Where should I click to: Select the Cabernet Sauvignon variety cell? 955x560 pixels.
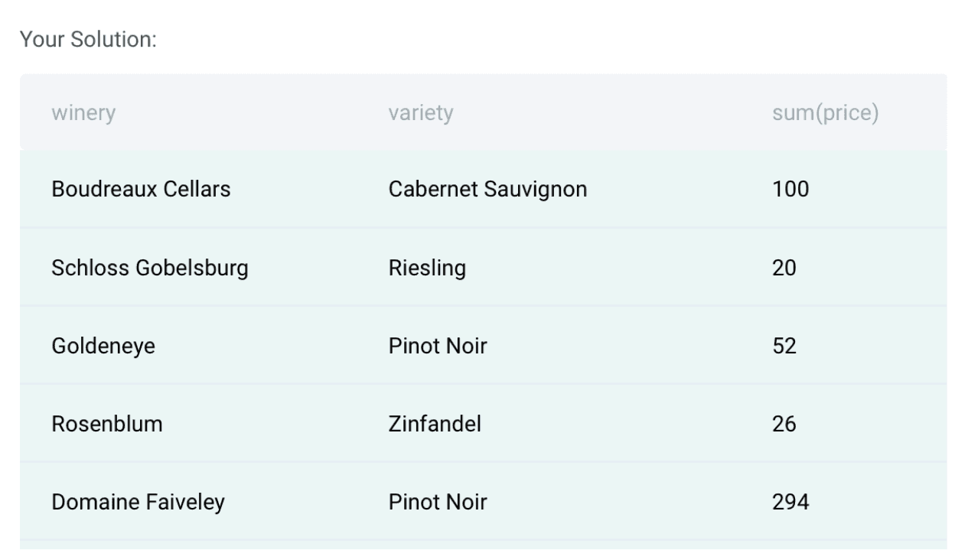pyautogui.click(x=487, y=189)
